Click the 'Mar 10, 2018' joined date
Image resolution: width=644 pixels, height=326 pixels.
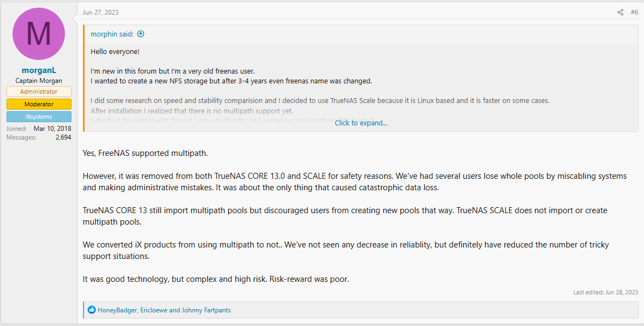click(52, 129)
